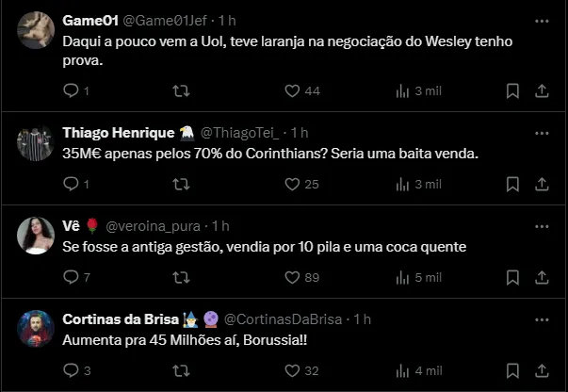Viewport: 568px width, 392px height.
Task: View analytics on Thiago Henrique's tweet
Action: coord(403,184)
